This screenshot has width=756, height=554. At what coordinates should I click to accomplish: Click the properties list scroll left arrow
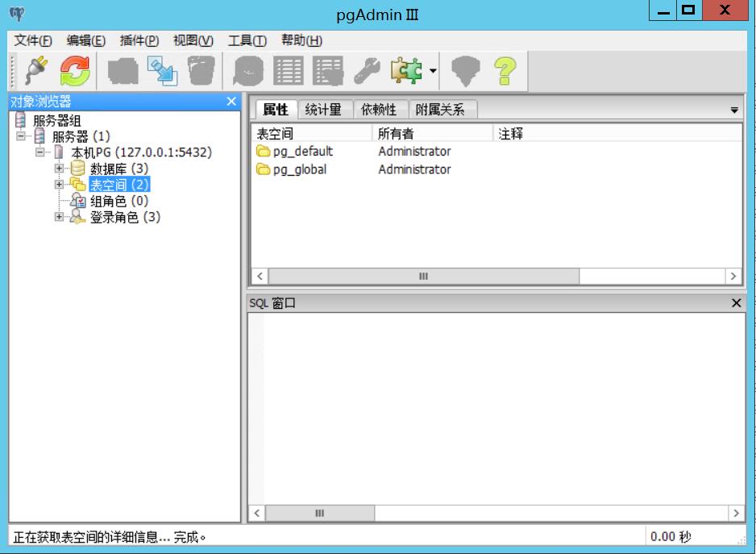(x=260, y=276)
